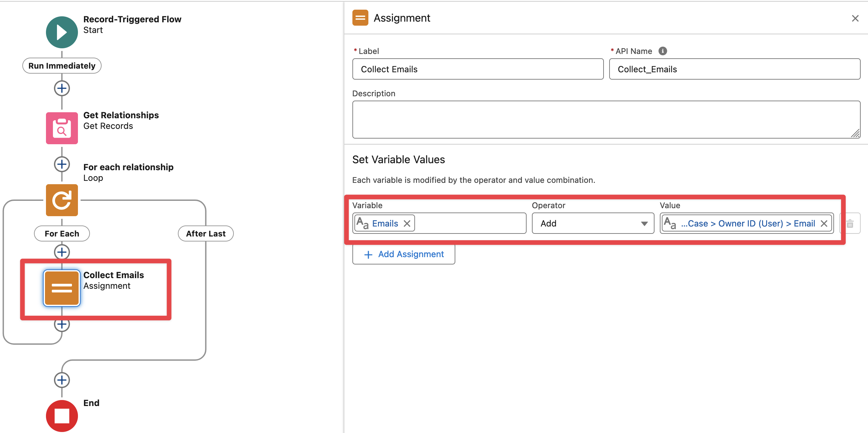Click the API Name info icon
The image size is (868, 433).
[x=662, y=51]
